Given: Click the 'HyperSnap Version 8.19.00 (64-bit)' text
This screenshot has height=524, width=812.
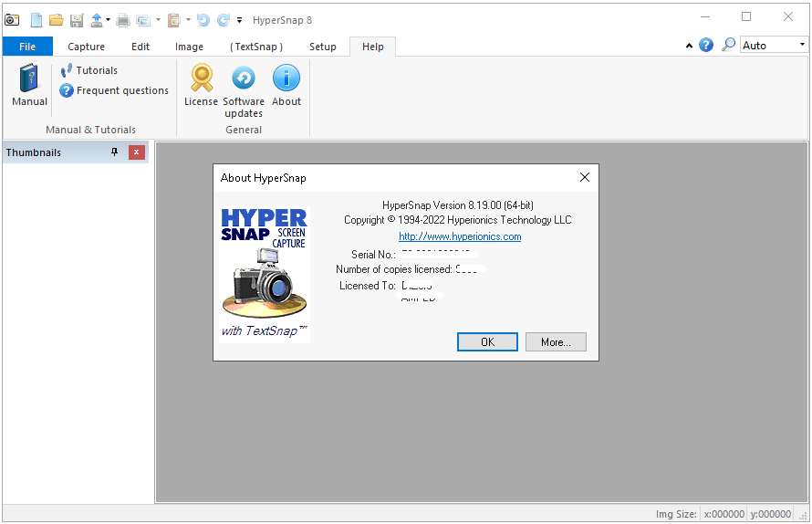Looking at the screenshot, I should click(458, 205).
